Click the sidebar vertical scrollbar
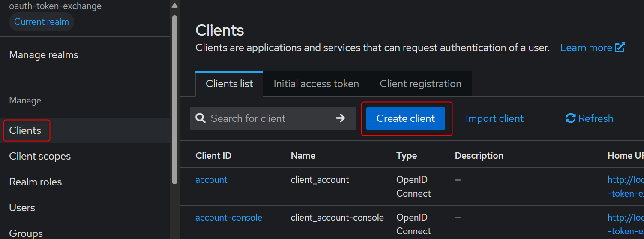The image size is (644, 239). pos(174,100)
